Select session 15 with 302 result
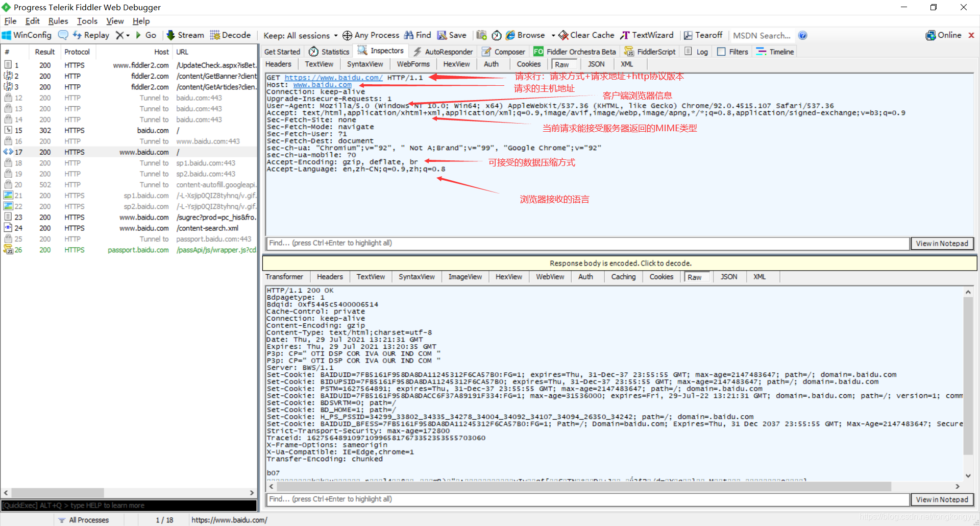Viewport: 980px width, 526px height. click(x=130, y=130)
